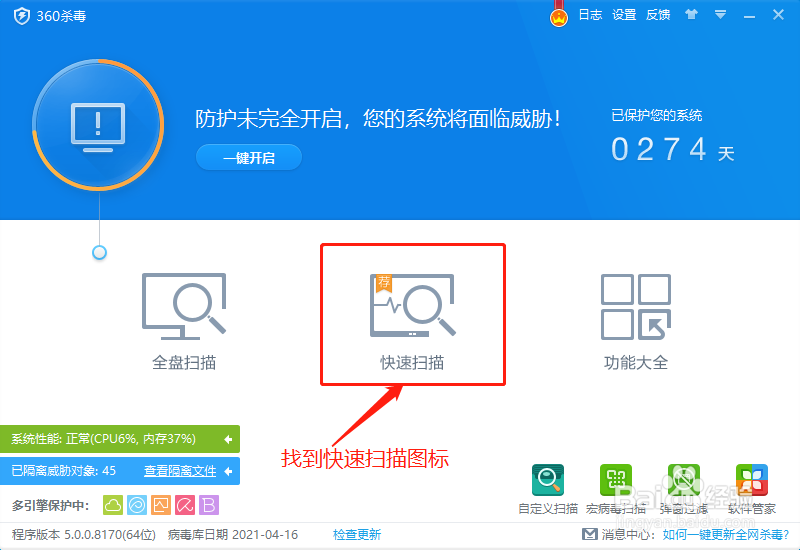
Task: Click 已隔离威胁对象: 45 text
Action: coord(64,471)
